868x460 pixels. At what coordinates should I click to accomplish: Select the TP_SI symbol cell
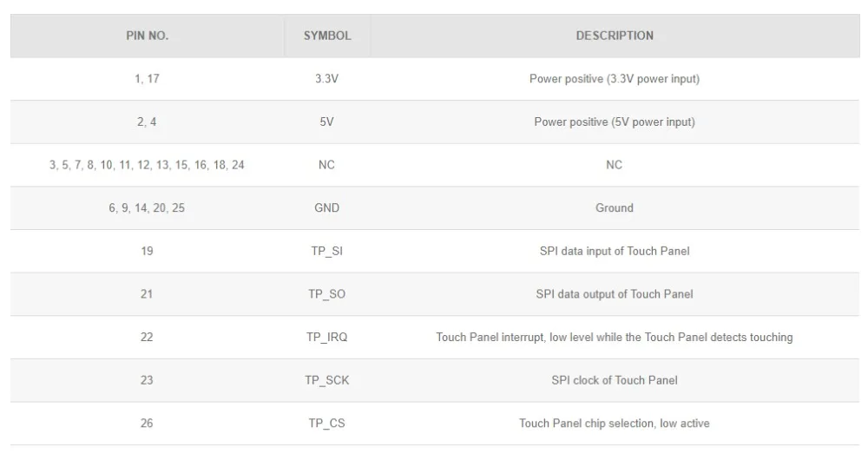[x=327, y=252]
